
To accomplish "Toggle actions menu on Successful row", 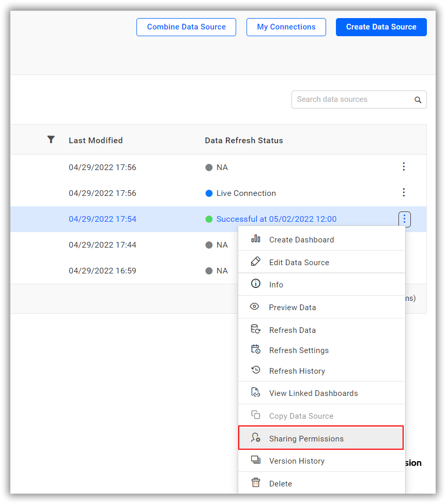I will point(405,219).
